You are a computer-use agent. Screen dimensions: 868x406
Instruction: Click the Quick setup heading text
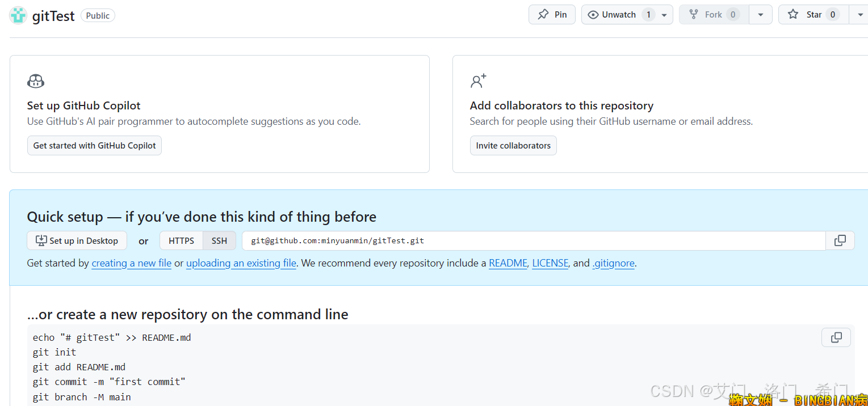tap(202, 217)
